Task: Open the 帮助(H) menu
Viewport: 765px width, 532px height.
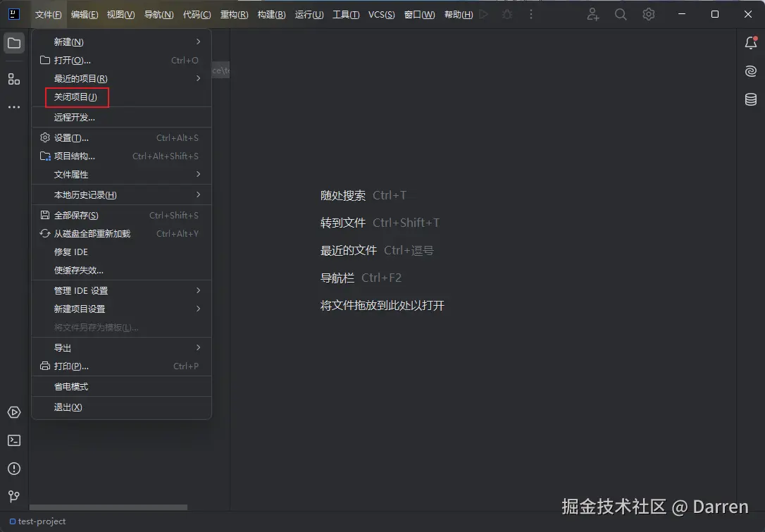Action: [x=458, y=15]
